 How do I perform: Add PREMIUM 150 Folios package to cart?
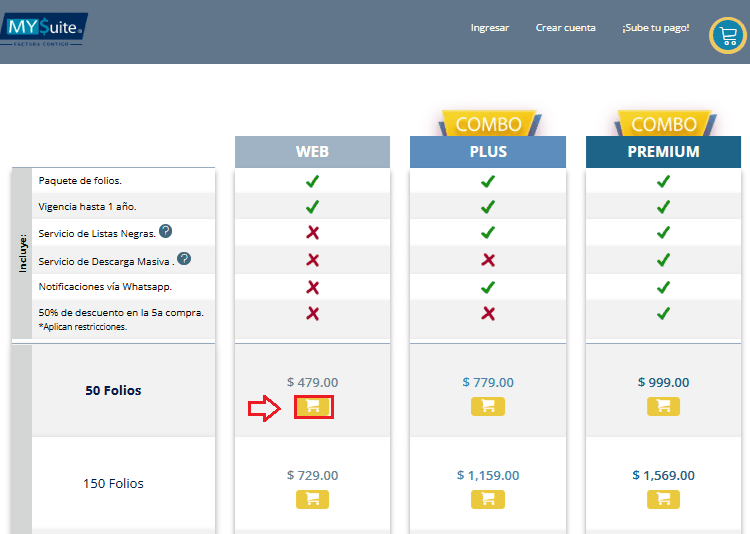663,500
